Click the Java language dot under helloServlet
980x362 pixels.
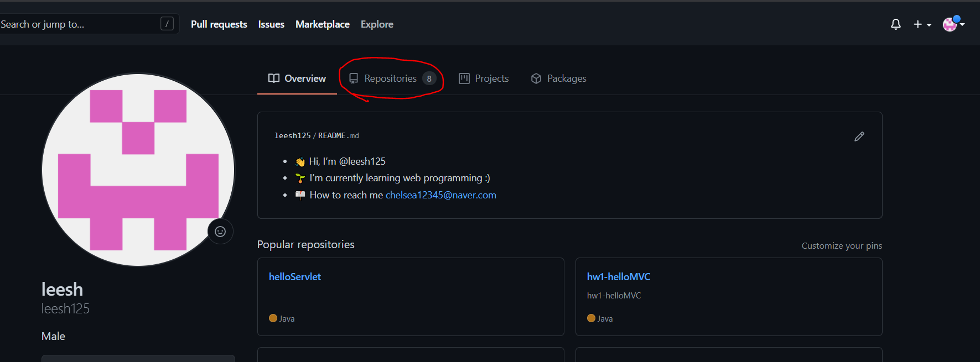point(273,318)
